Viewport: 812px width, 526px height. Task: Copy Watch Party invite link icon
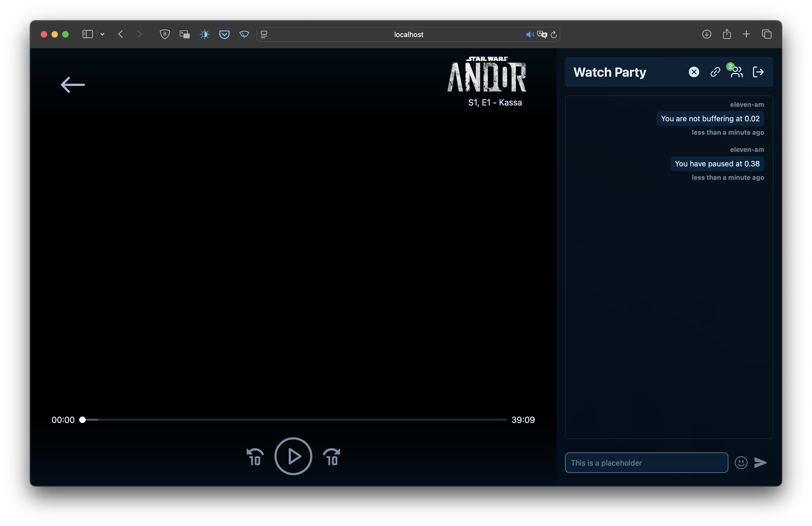(x=715, y=72)
